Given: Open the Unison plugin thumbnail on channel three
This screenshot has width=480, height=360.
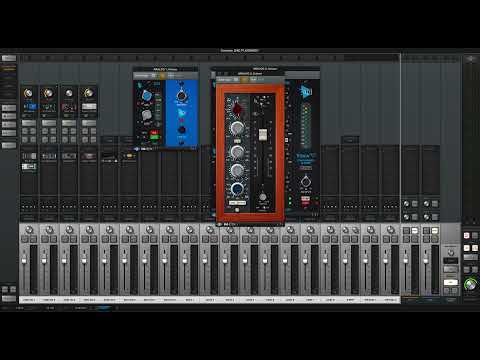Looking at the screenshot, I should [69, 107].
